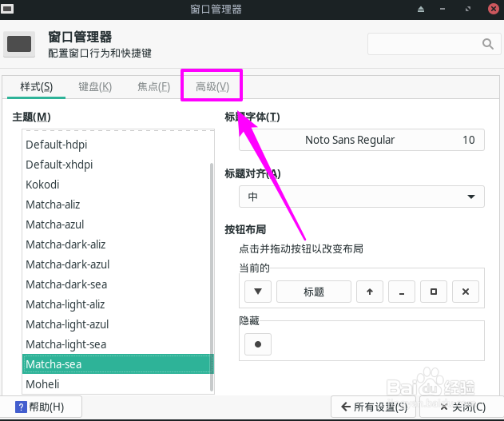Switch to the Focus (焦点) tab
Image resolution: width=504 pixels, height=421 pixels.
tap(153, 87)
